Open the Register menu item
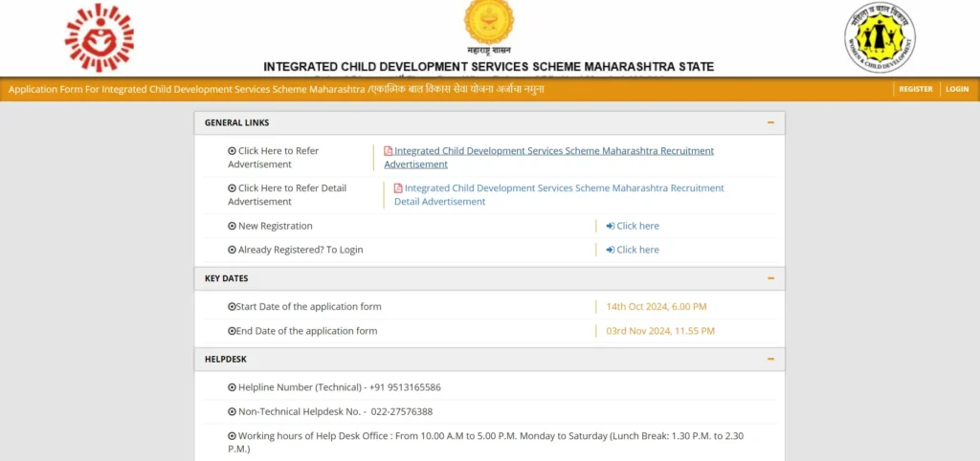 coord(915,89)
